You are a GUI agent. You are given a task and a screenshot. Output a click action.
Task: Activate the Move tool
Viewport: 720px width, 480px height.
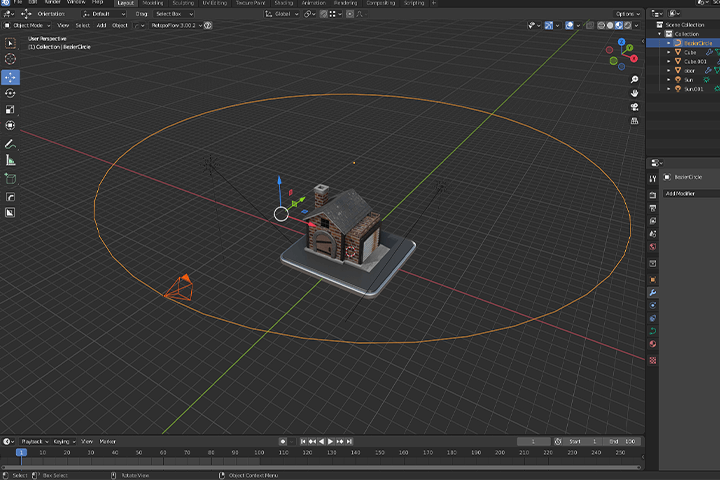point(10,77)
